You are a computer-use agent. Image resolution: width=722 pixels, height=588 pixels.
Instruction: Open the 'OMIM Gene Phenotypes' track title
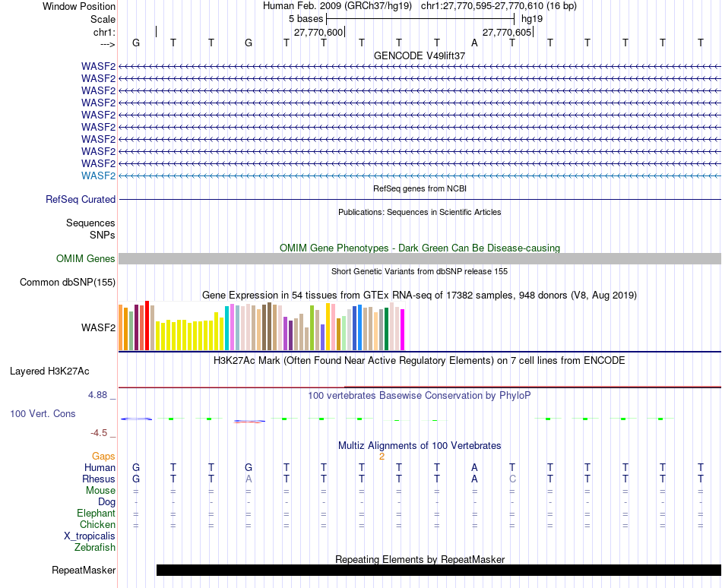(x=420, y=248)
